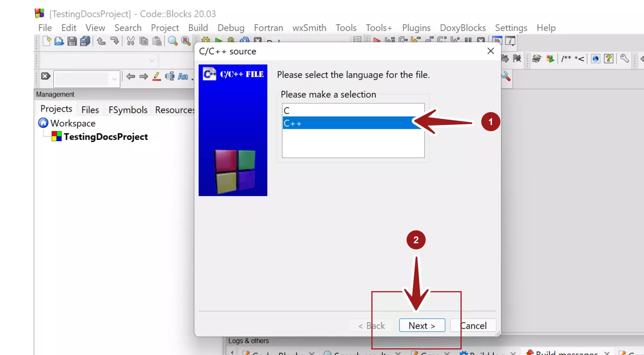Save all files with the toolbar icon

point(85,41)
